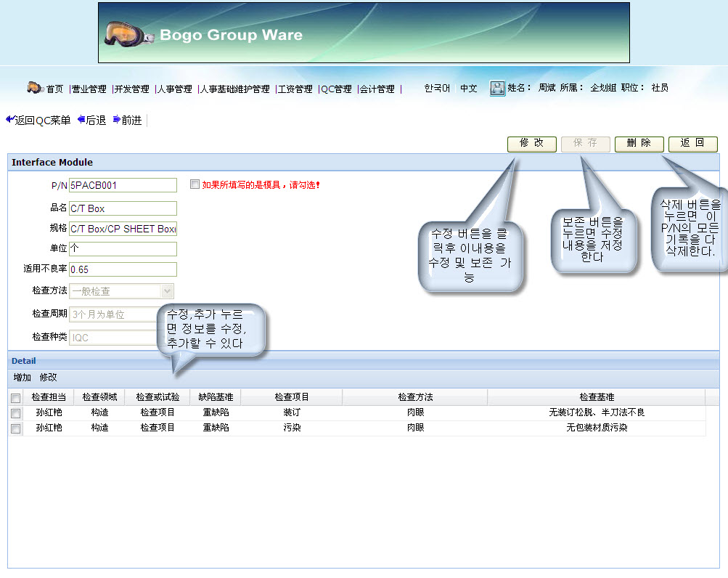Toggle the select-all checkbox in table header

click(x=16, y=398)
